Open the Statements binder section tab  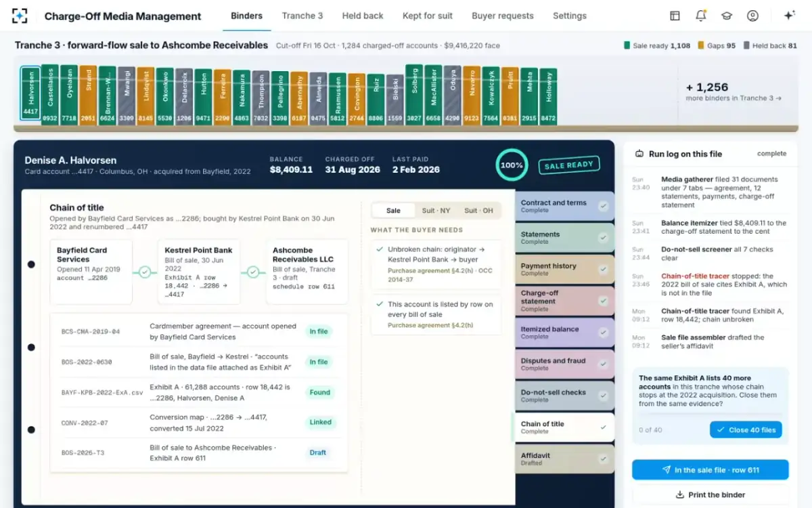point(564,238)
